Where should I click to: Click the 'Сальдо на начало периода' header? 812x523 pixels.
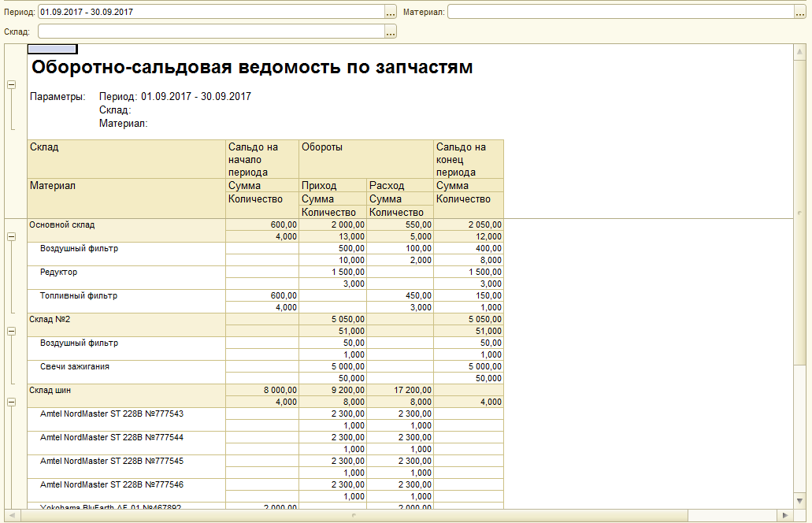(262, 159)
